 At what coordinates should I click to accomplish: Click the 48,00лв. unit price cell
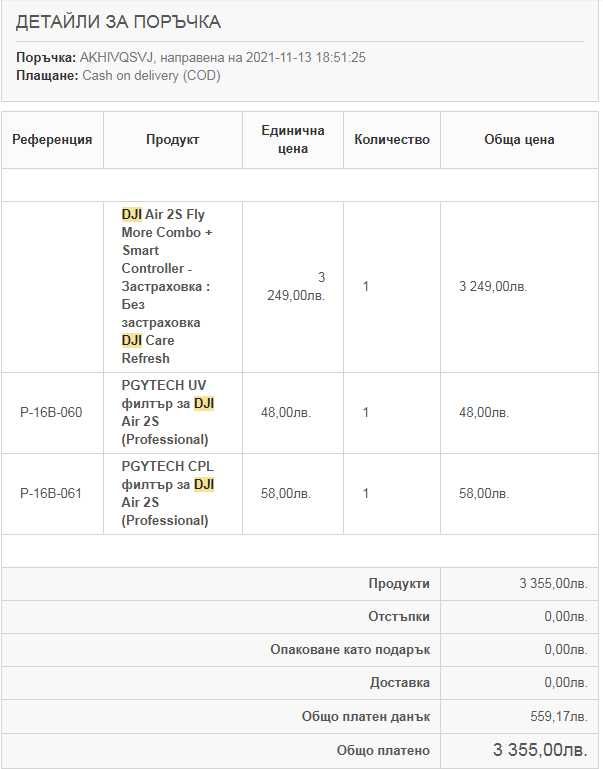(286, 412)
